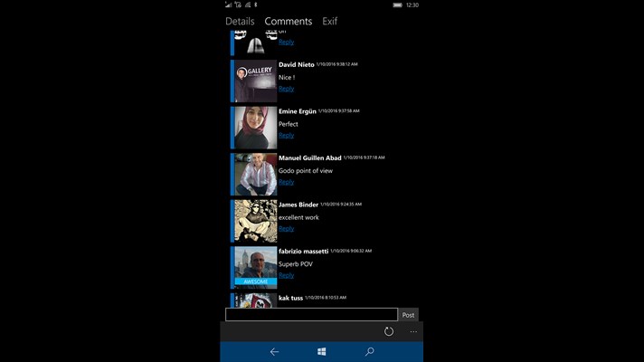Click James Binder's comment timestamp
This screenshot has height=362, width=644.
[341, 205]
